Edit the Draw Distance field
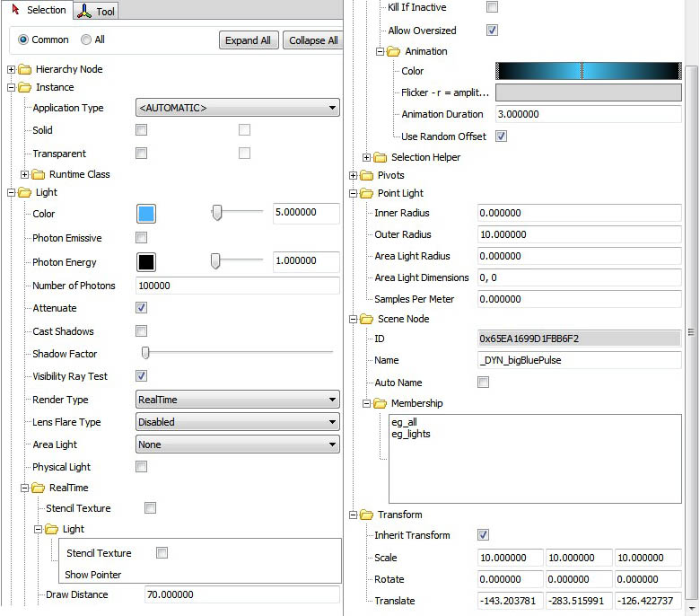 click(242, 594)
